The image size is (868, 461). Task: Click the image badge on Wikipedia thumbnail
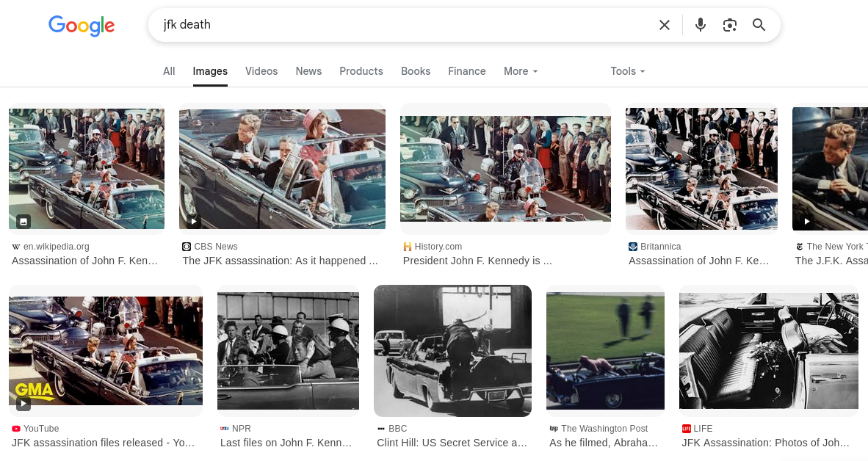23,222
